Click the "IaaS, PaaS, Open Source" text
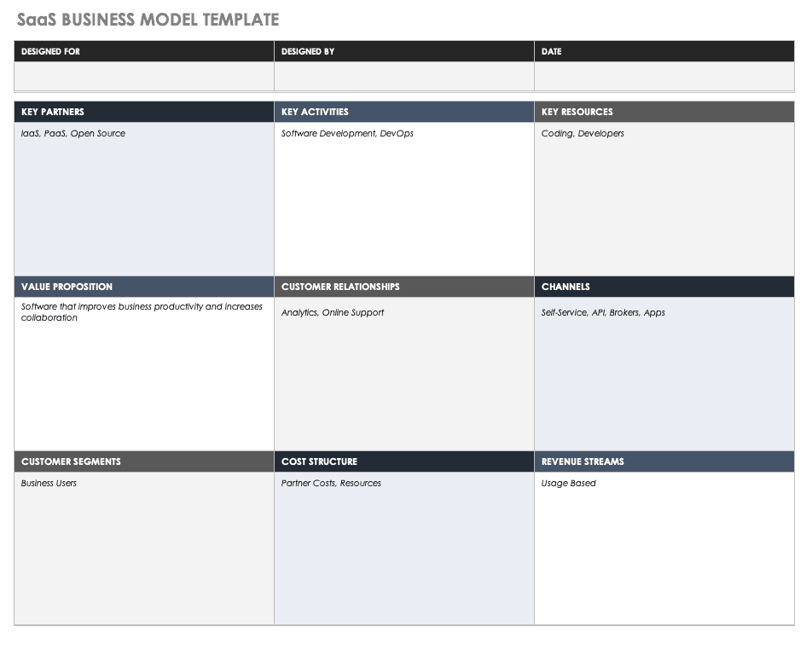 tap(73, 134)
